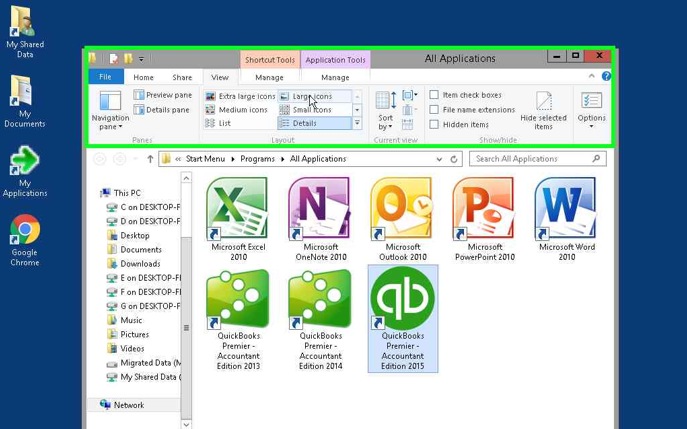This screenshot has height=429, width=687.
Task: Click the Add columns button
Action: (x=408, y=110)
